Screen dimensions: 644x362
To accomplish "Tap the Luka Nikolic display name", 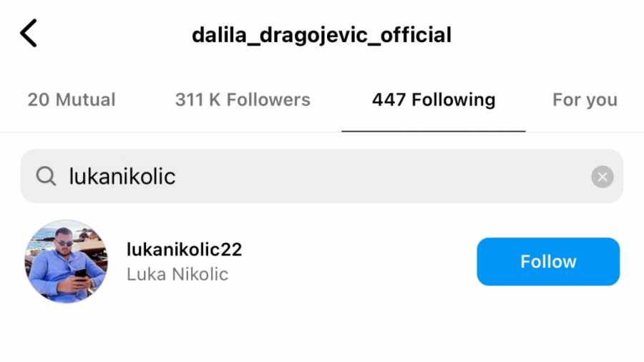I will (x=177, y=274).
